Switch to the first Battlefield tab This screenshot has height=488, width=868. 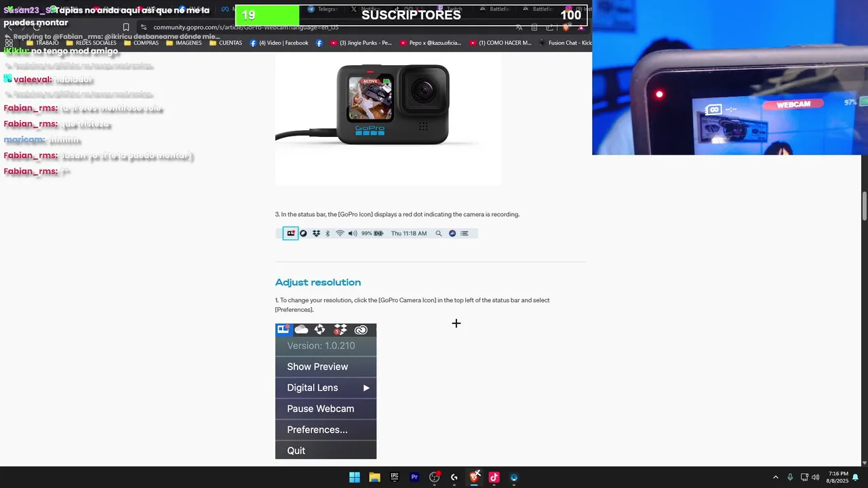495,9
